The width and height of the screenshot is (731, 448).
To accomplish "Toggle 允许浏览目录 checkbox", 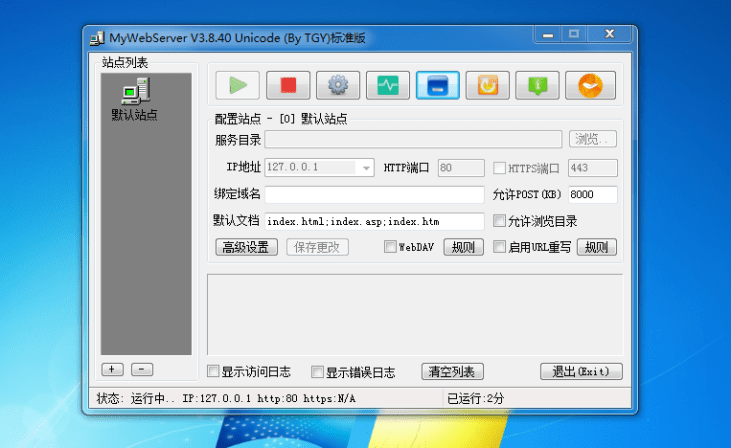I will pos(499,221).
